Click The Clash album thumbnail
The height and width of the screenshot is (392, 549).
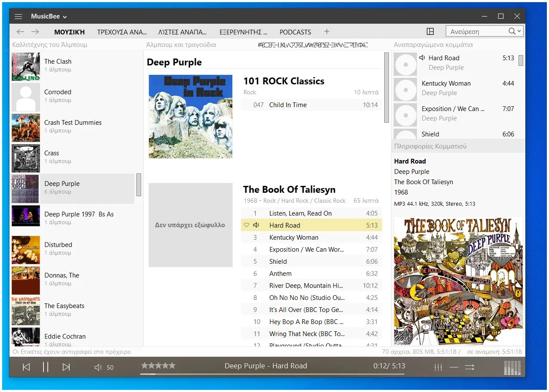point(26,67)
